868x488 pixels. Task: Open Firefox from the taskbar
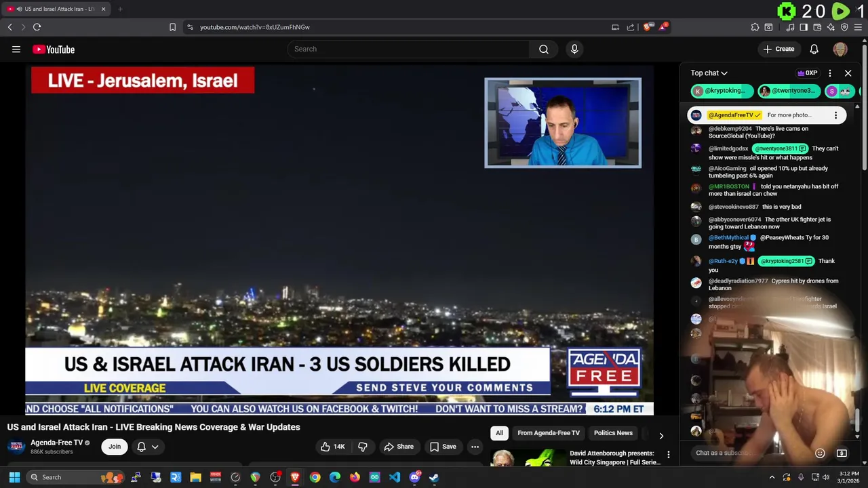point(355,477)
